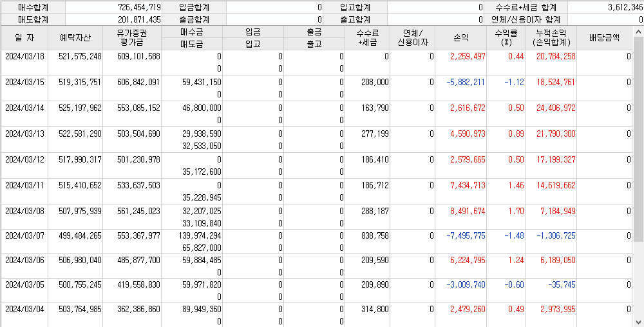
Task: Click the 손익 column header
Action: [461, 38]
